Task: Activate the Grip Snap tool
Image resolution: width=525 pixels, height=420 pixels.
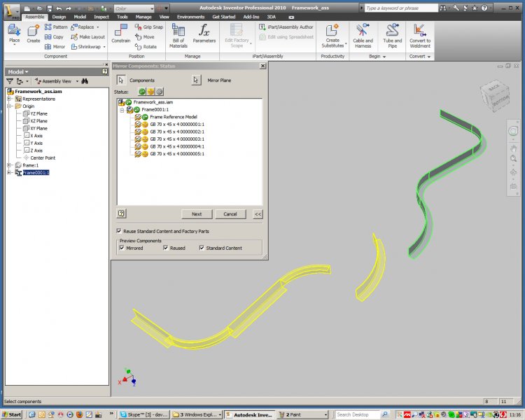Action: pos(148,27)
